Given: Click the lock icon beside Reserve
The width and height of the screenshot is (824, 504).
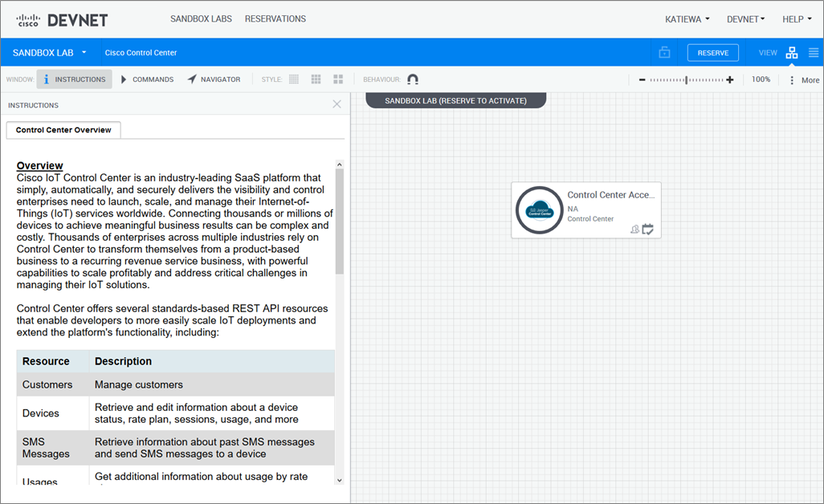Looking at the screenshot, I should (x=664, y=53).
